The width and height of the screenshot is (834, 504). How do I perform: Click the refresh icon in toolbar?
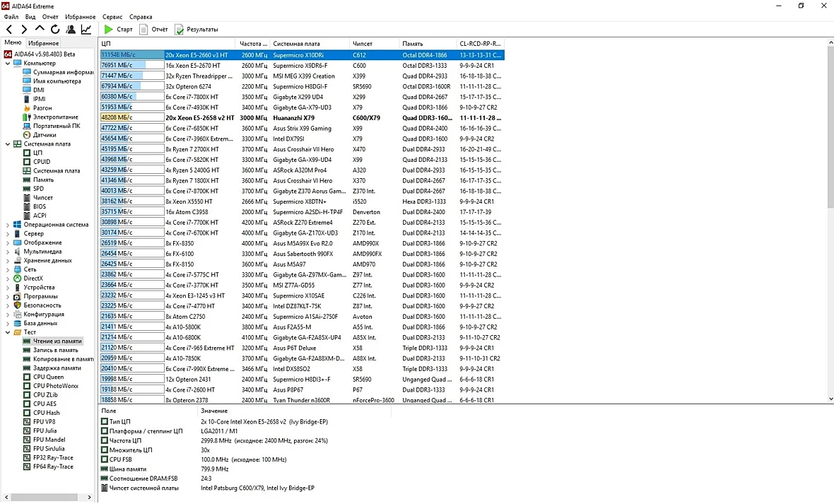[55, 29]
